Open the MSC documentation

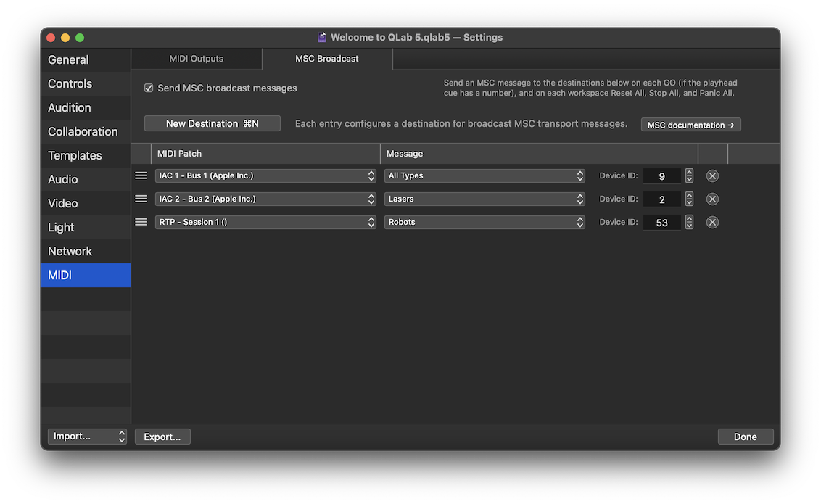click(x=690, y=124)
